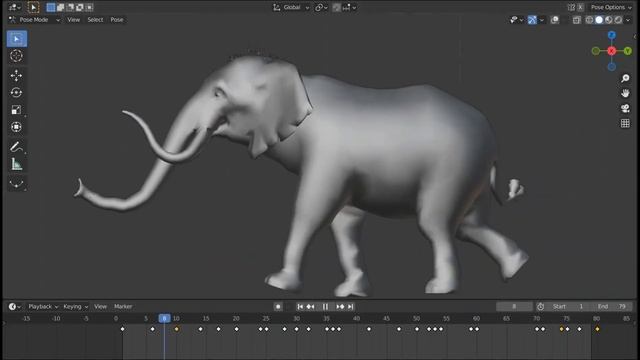Open the Marker menu
The width and height of the screenshot is (640, 360).
click(x=123, y=307)
